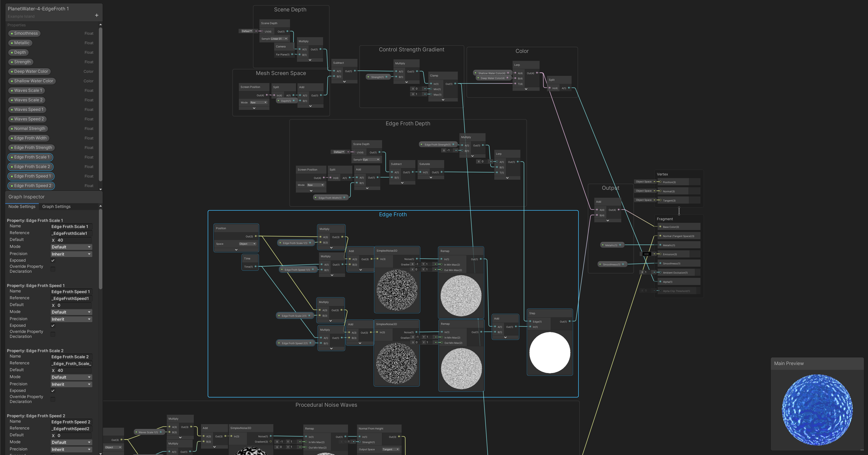
Task: Collapse the Position node using its chevron
Action: 236,250
